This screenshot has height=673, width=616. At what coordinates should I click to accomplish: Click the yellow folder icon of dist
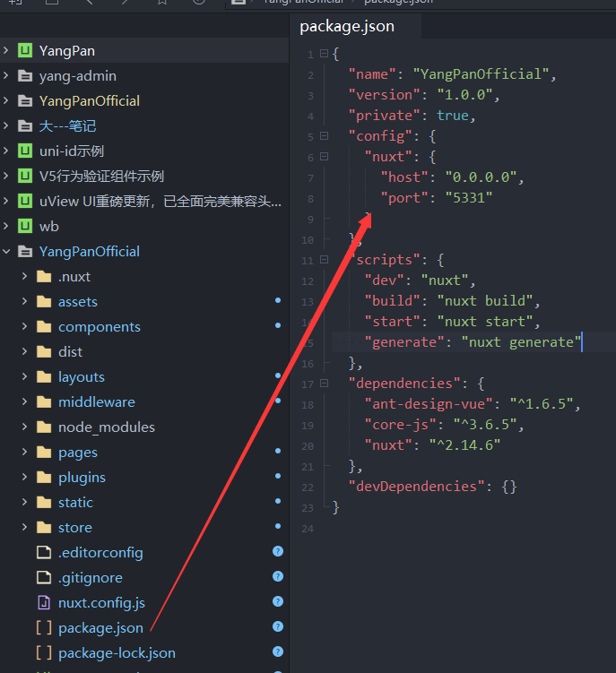point(44,352)
